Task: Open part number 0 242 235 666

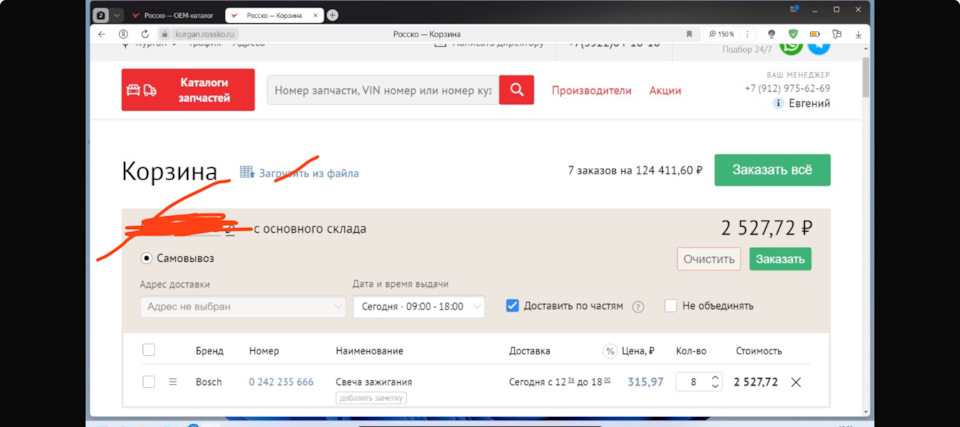Action: coord(281,382)
